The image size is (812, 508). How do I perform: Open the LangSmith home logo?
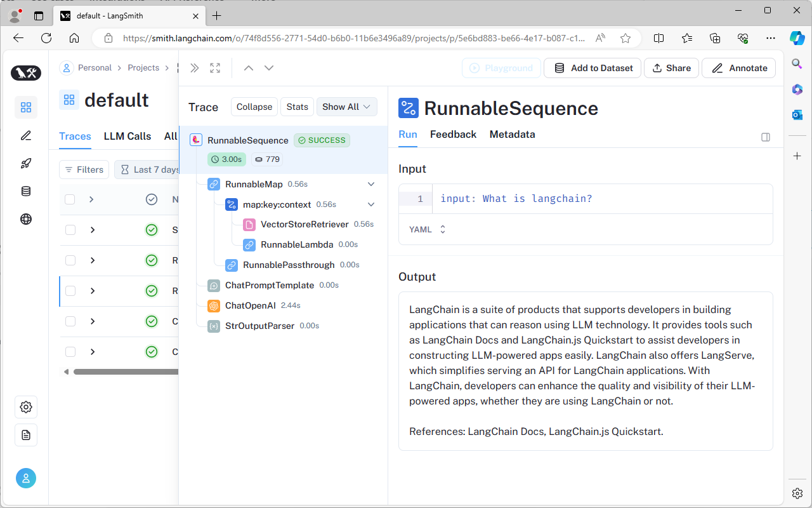26,73
